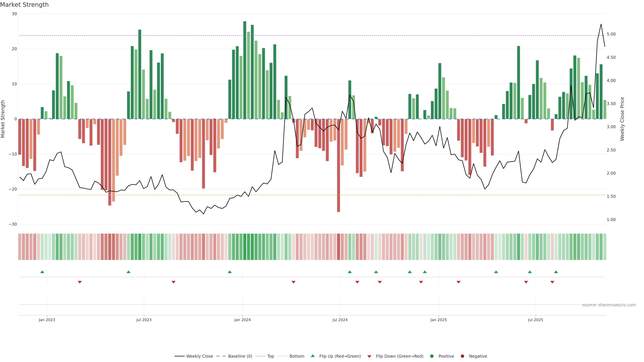Click first red flip-down marker after Jan 2023
Image resolution: width=644 pixels, height=362 pixels.
[x=80, y=282]
